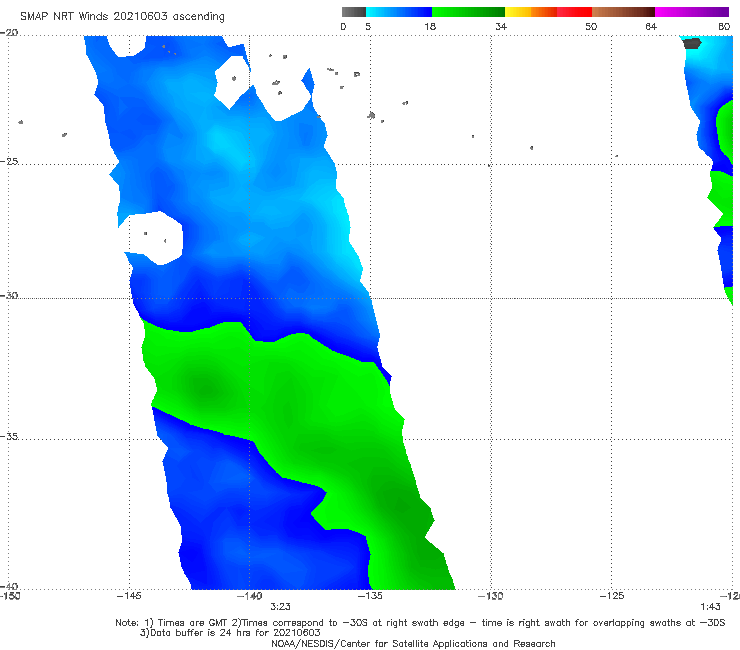Click the red segment of the color bar

(x=574, y=12)
